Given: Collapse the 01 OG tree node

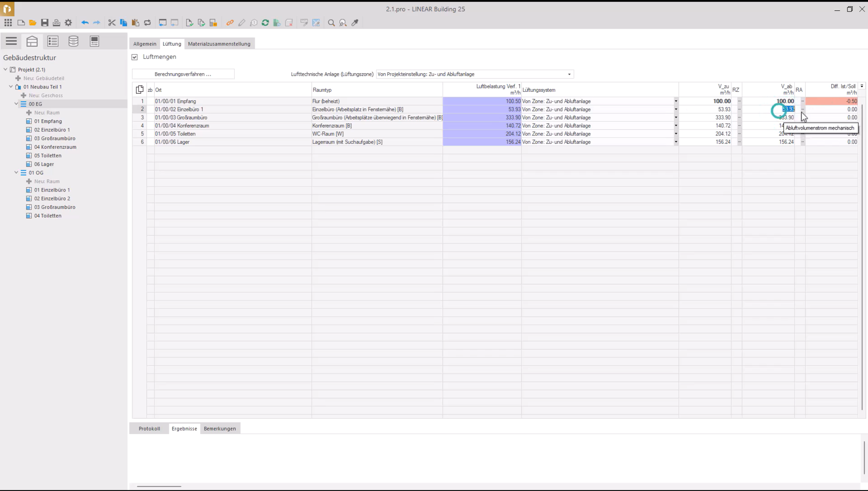Looking at the screenshot, I should [x=16, y=173].
